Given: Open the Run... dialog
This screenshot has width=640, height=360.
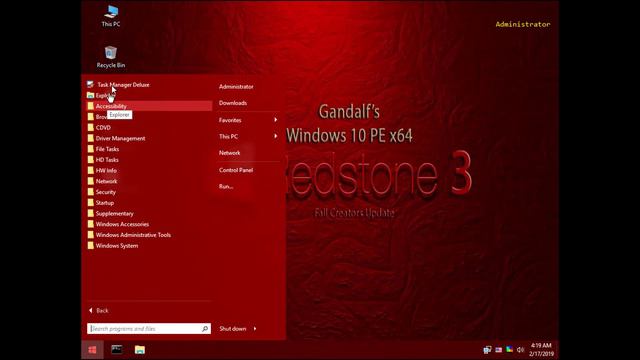Looking at the screenshot, I should pos(226,186).
